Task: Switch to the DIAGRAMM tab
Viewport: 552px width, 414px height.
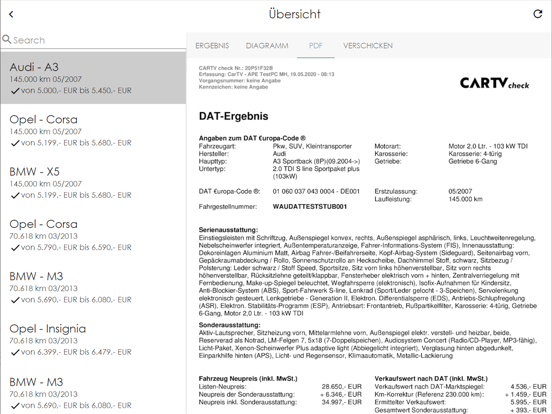Action: [267, 46]
